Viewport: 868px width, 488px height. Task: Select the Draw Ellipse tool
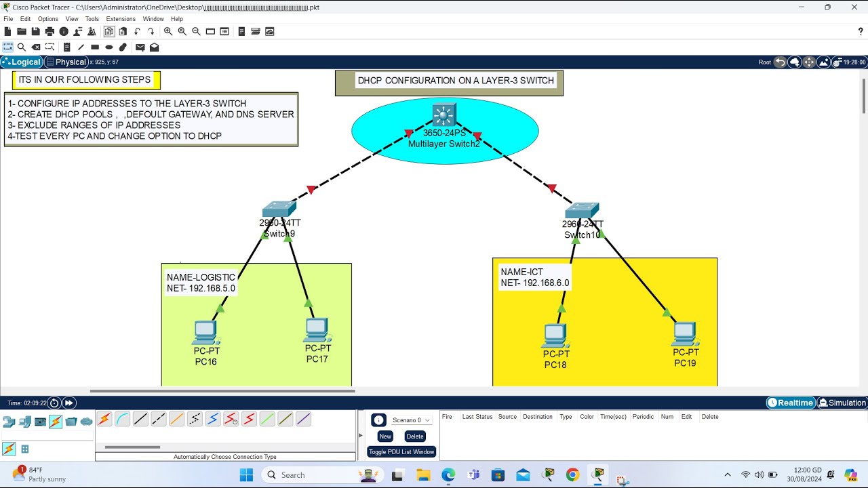coord(108,47)
